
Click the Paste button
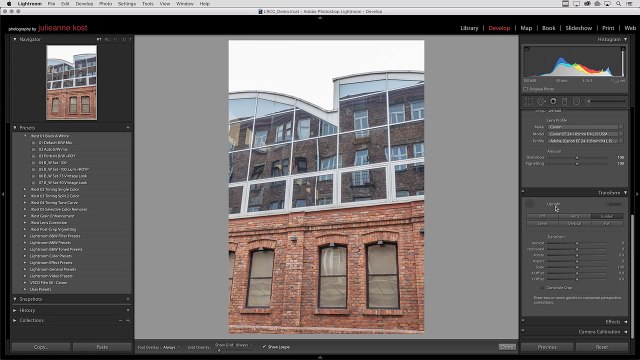point(102,347)
